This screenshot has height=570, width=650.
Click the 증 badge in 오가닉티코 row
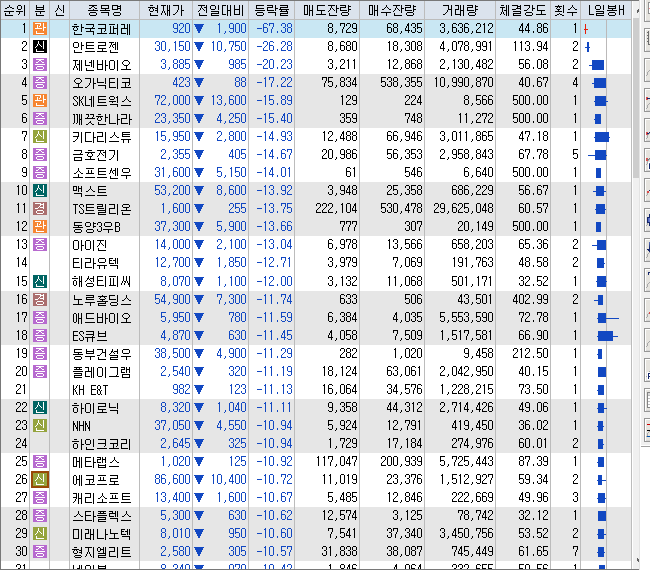(40, 82)
